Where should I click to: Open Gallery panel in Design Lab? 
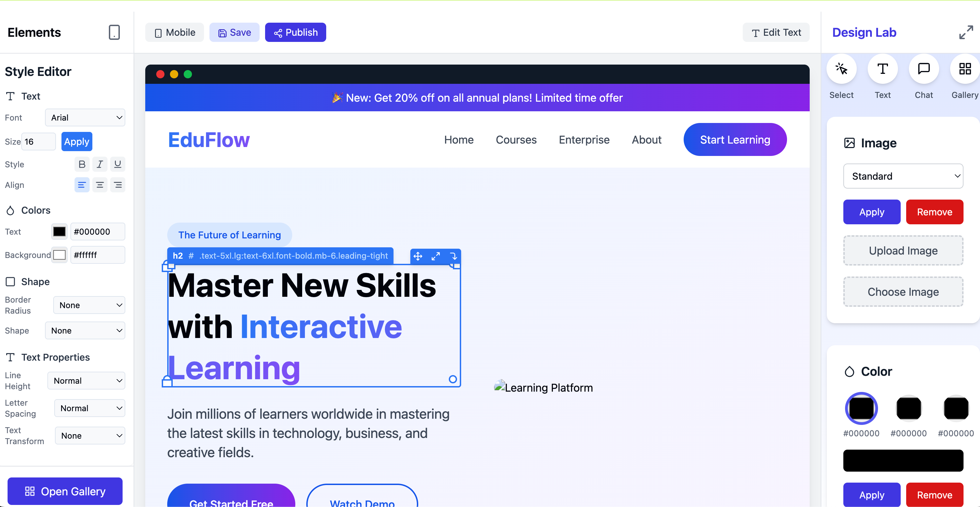(x=965, y=70)
